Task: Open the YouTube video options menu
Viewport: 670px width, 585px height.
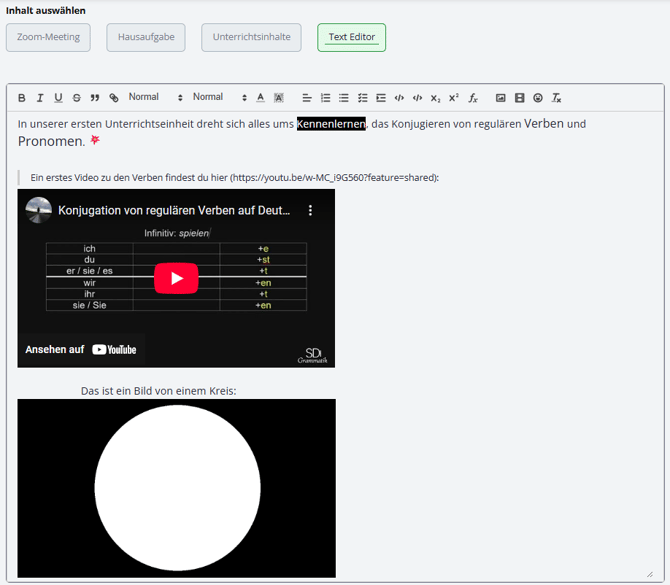Action: [x=310, y=210]
